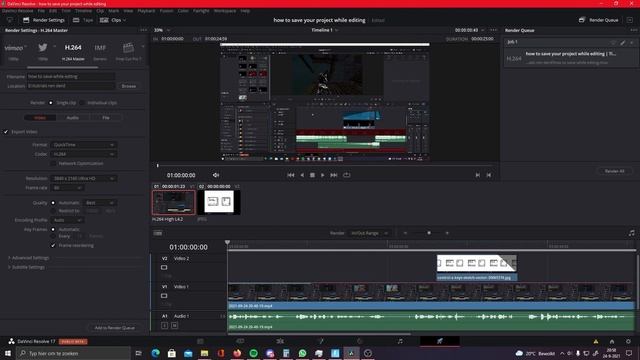Expand the Advanced Settings section
The width and height of the screenshot is (640, 360).
(x=28, y=258)
